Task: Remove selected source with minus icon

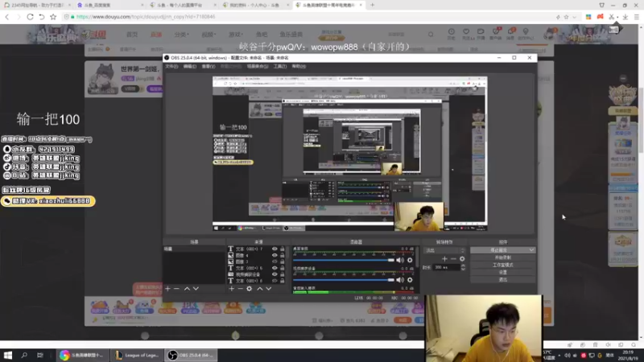Action: click(240, 289)
